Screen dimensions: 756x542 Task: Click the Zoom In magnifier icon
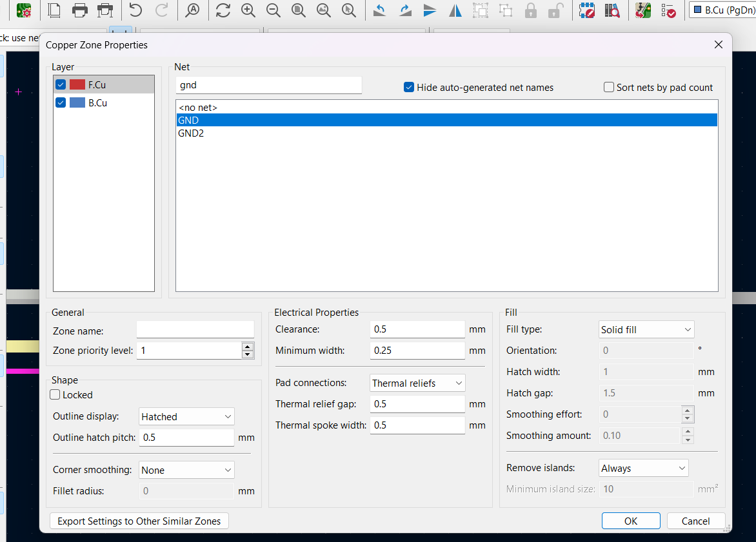pyautogui.click(x=248, y=10)
